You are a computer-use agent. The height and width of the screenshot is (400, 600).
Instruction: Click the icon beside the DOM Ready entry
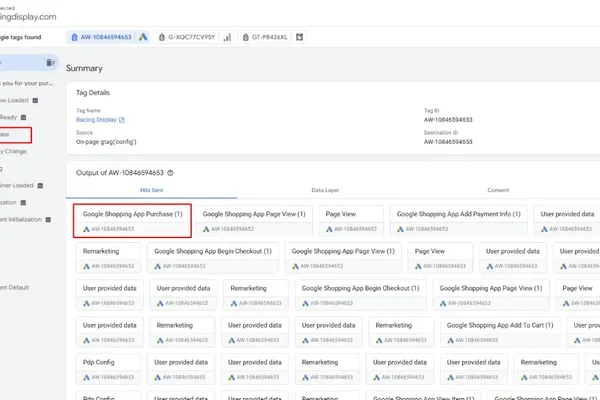[23, 118]
